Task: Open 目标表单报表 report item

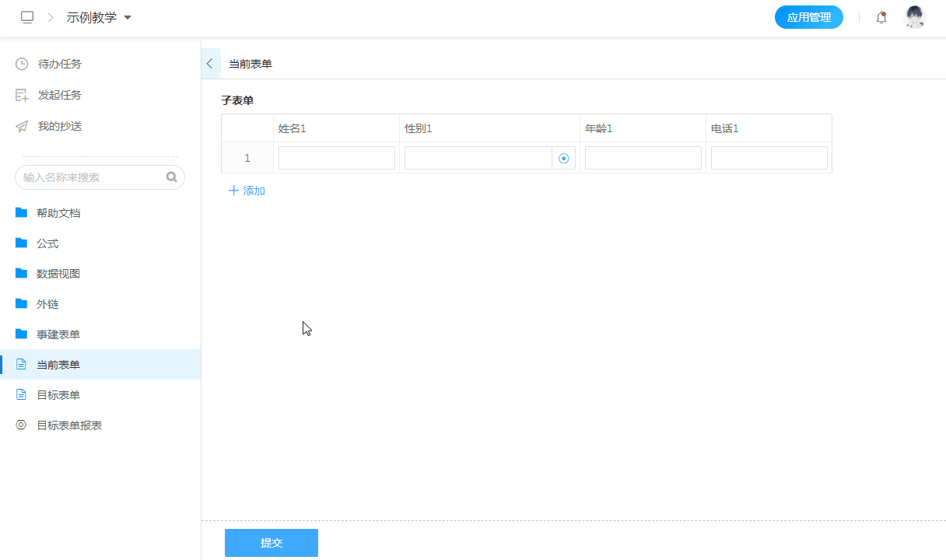Action: point(69,425)
